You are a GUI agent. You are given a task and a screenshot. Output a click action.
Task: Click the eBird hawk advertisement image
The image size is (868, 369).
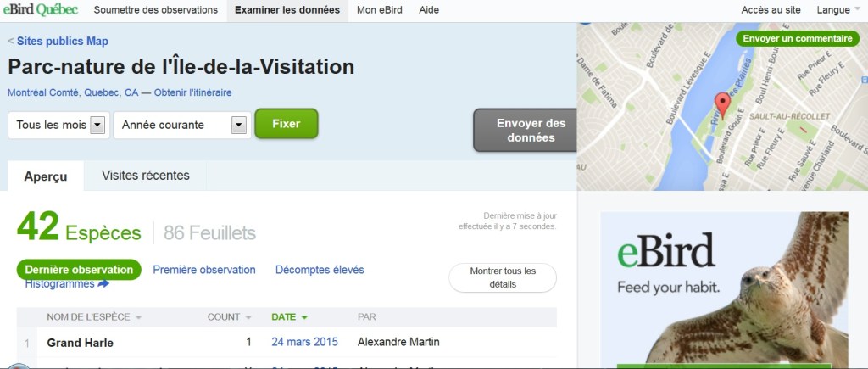(724, 288)
